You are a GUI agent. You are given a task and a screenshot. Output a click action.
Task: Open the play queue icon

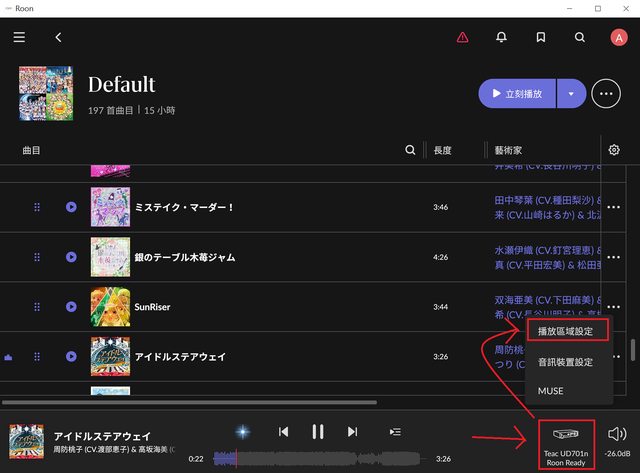point(395,431)
